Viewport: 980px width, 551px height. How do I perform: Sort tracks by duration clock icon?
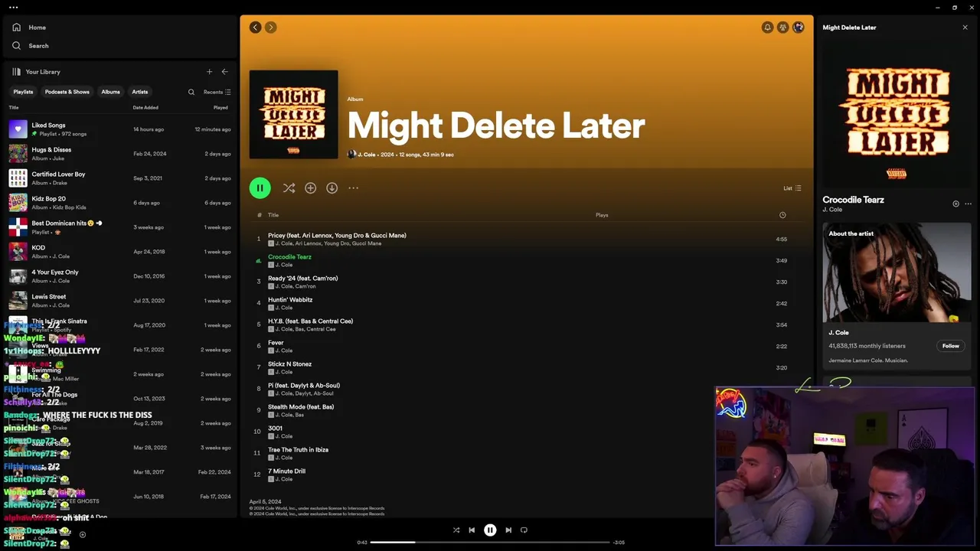pyautogui.click(x=782, y=215)
